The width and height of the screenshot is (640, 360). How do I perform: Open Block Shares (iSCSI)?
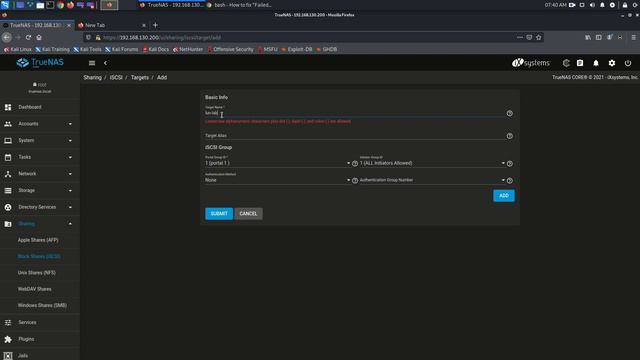(40, 256)
